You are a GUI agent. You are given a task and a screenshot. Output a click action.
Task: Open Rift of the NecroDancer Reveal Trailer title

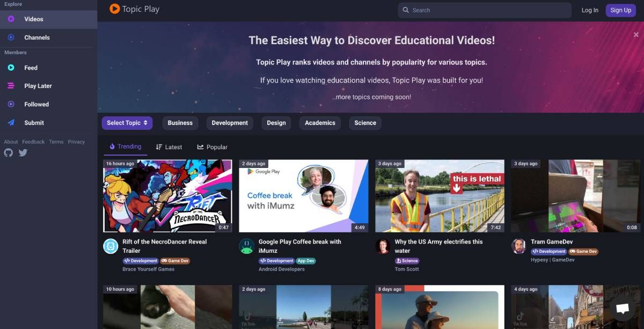164,246
